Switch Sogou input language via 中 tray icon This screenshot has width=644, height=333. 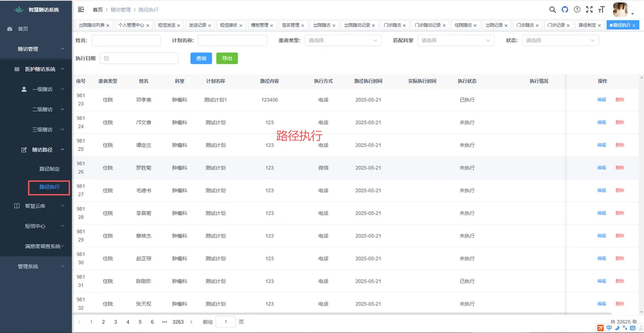pos(609,328)
